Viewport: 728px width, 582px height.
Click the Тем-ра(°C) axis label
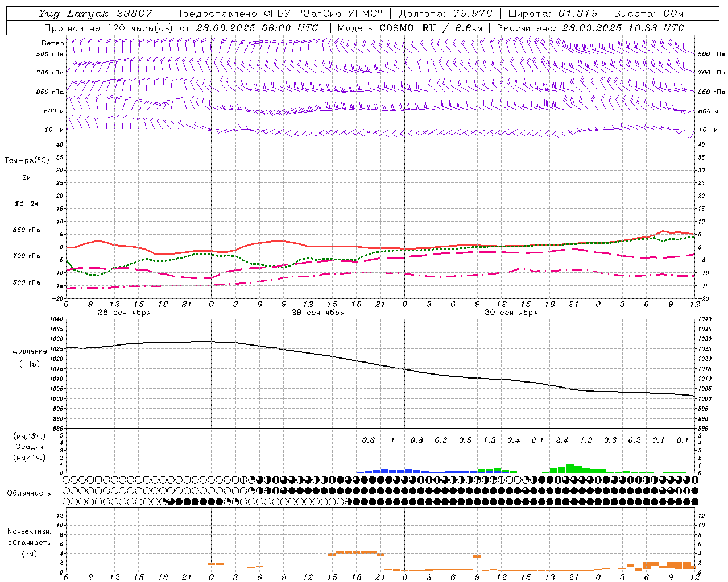27,161
